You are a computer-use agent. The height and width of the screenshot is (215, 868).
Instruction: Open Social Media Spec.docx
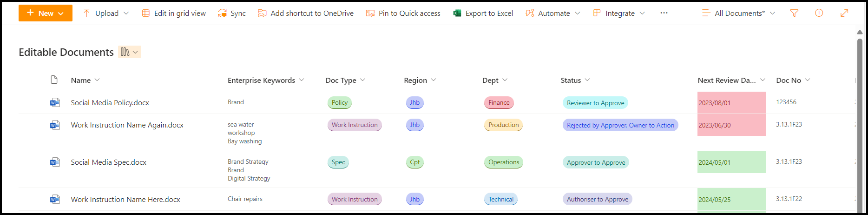click(108, 162)
